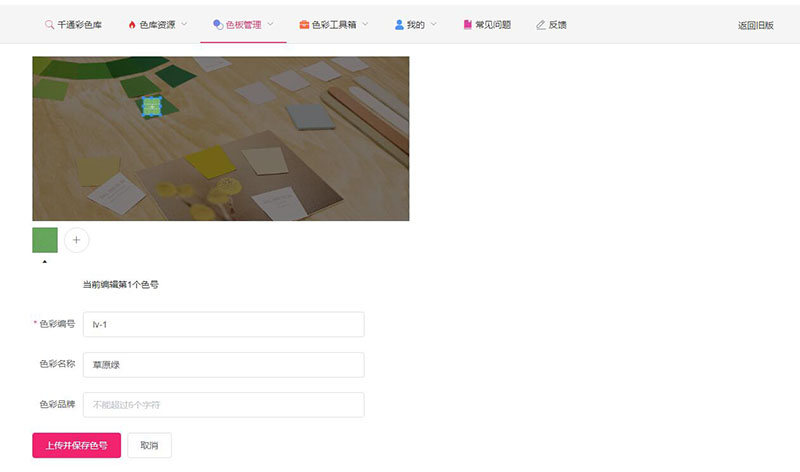
Task: Click the 色彩工具箱 toolbox icon
Action: pyautogui.click(x=304, y=25)
